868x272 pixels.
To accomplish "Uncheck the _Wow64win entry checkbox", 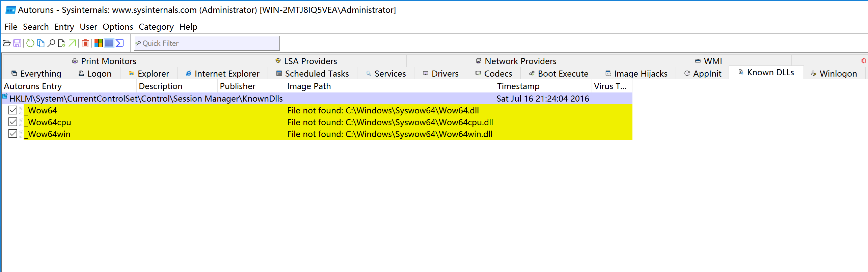I will (x=13, y=134).
